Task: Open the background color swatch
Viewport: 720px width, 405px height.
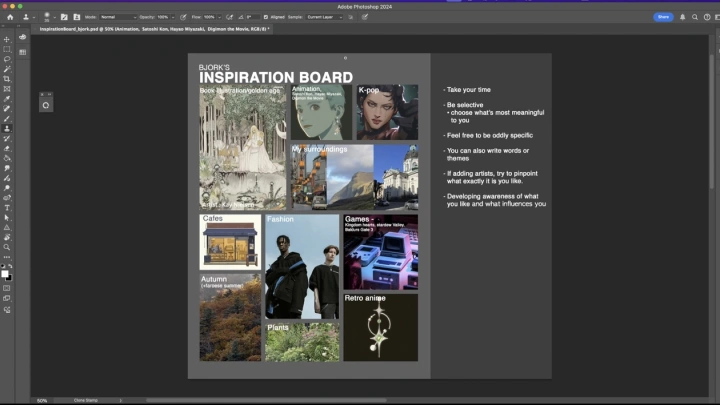Action: 9,278
